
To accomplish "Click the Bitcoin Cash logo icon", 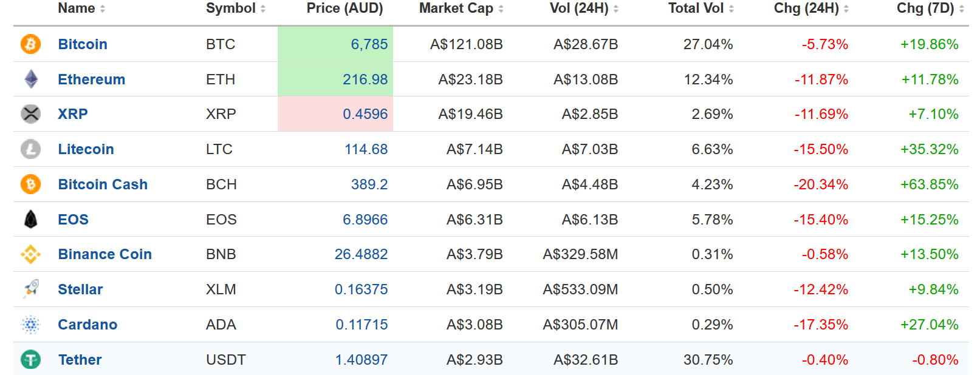I will click(x=30, y=184).
